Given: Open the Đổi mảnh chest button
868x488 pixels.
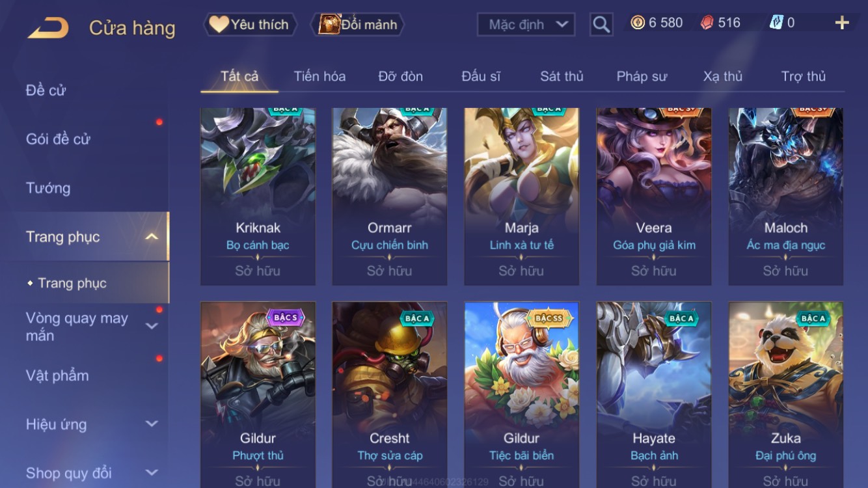Looking at the screenshot, I should (x=358, y=25).
